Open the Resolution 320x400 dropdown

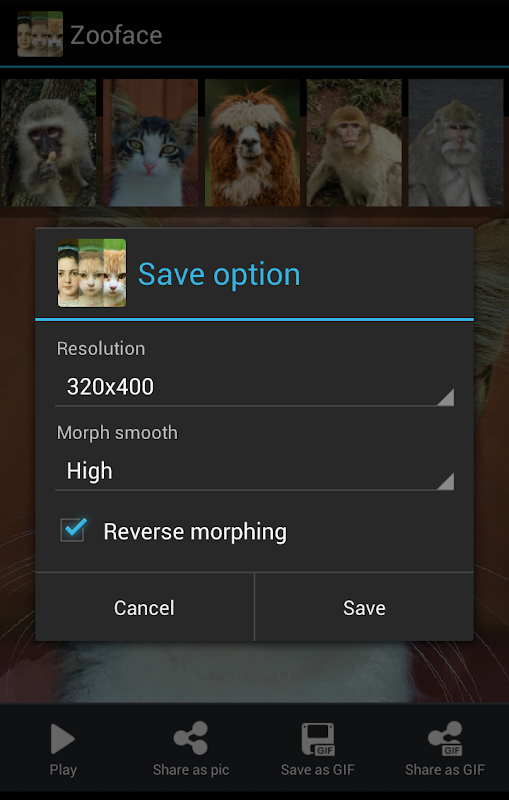(x=254, y=387)
